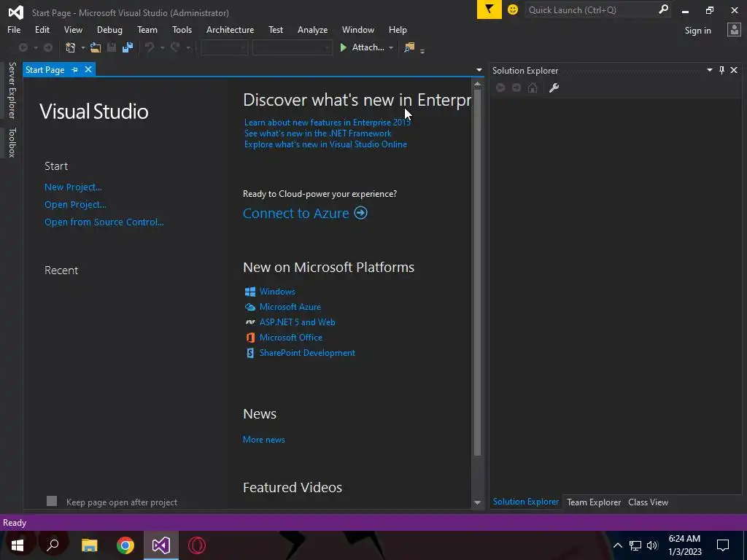Open the File menu
This screenshot has height=560, width=747.
pos(14,29)
